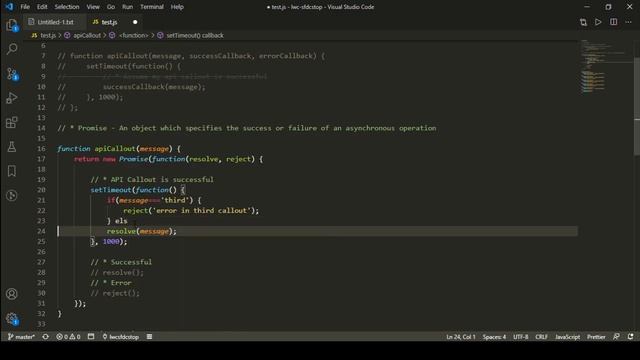The height and width of the screenshot is (360, 640).
Task: Open the Edit menu
Action: coord(42,7)
